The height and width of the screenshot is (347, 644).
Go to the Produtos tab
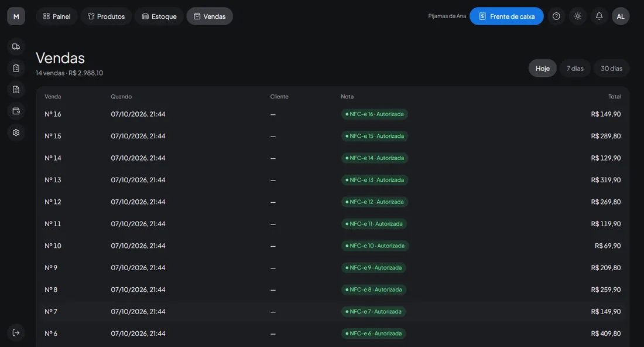pyautogui.click(x=106, y=16)
